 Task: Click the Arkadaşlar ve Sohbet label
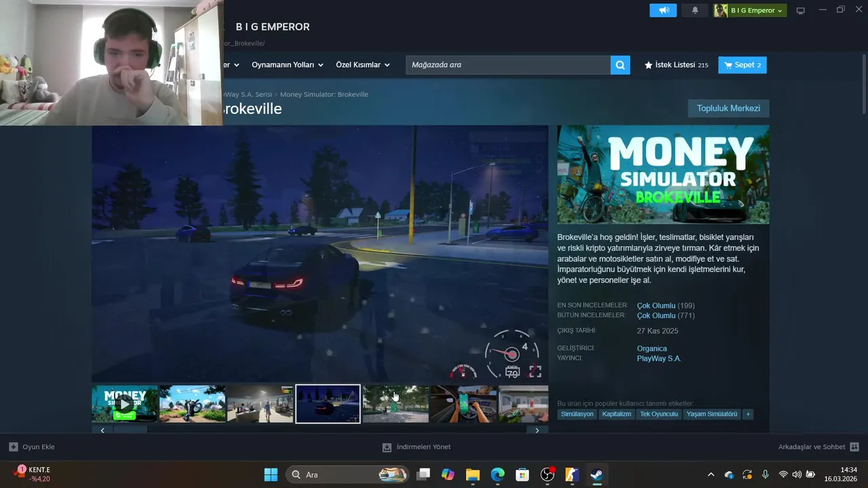(812, 447)
